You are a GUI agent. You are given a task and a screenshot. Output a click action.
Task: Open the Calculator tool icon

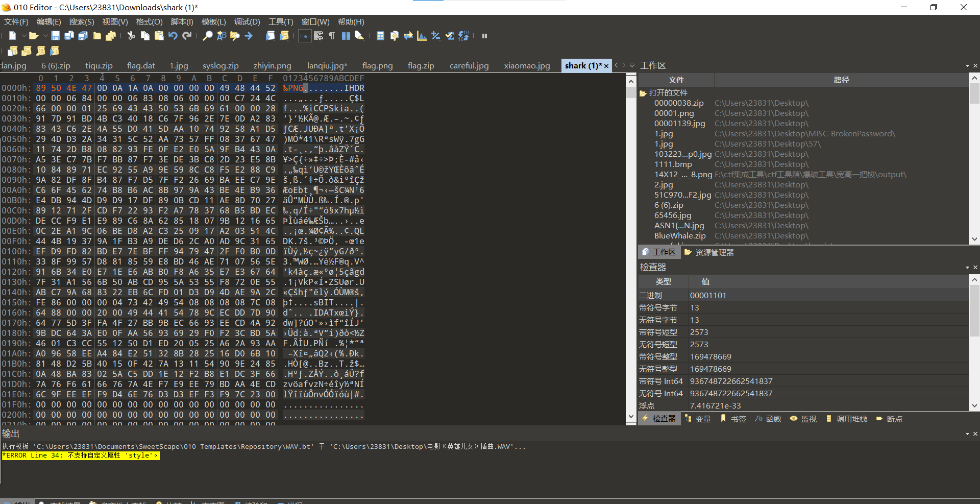[380, 36]
